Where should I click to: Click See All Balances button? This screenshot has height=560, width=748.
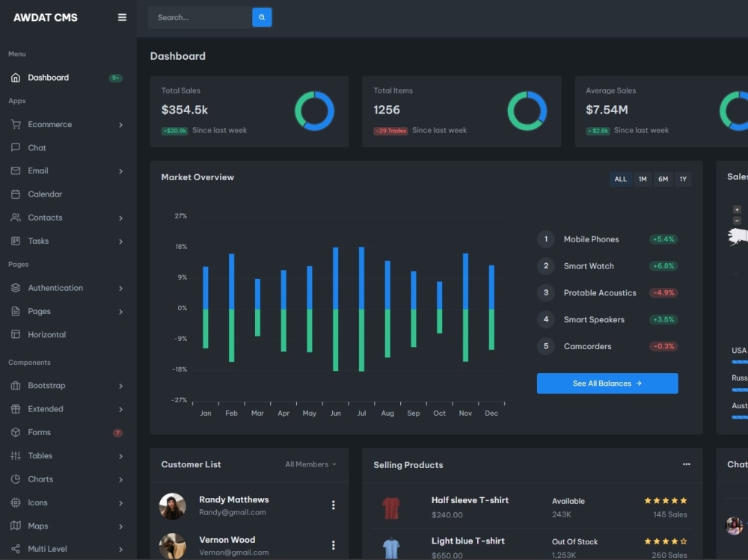(607, 384)
